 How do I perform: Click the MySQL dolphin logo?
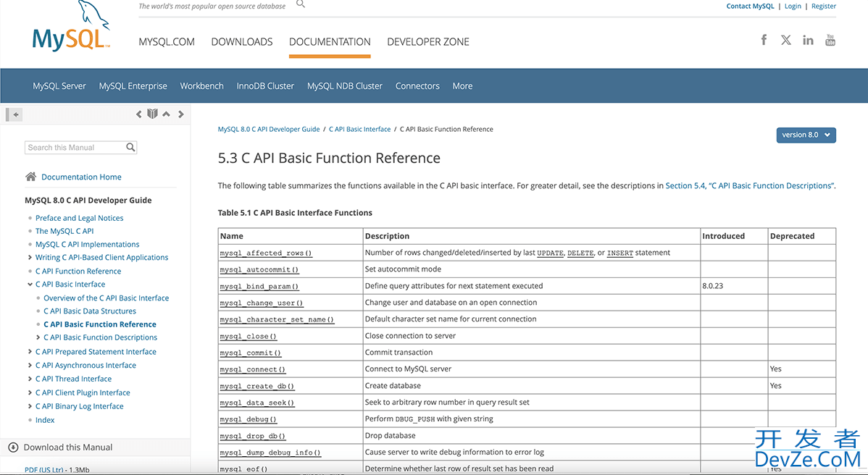[71, 28]
